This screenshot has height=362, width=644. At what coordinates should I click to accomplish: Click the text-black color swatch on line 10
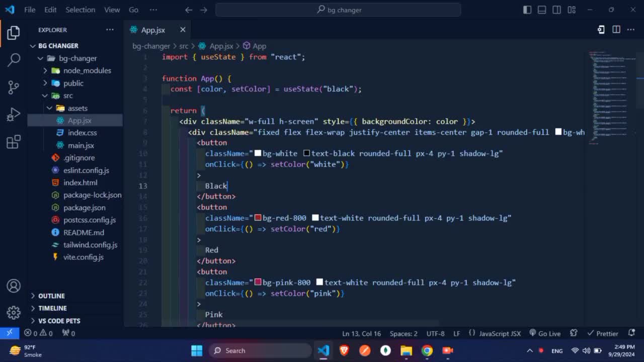[306, 153]
